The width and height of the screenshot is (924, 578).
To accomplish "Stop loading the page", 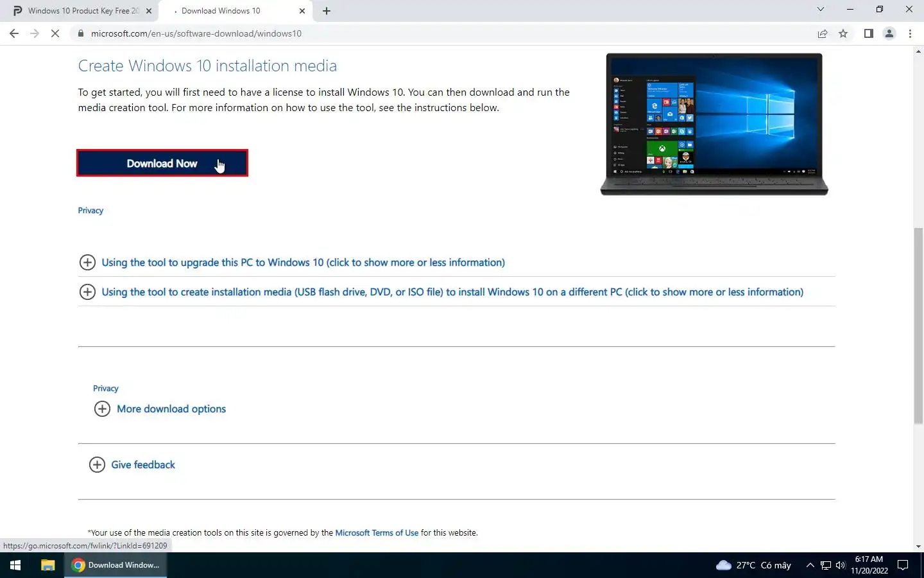I will point(55,33).
